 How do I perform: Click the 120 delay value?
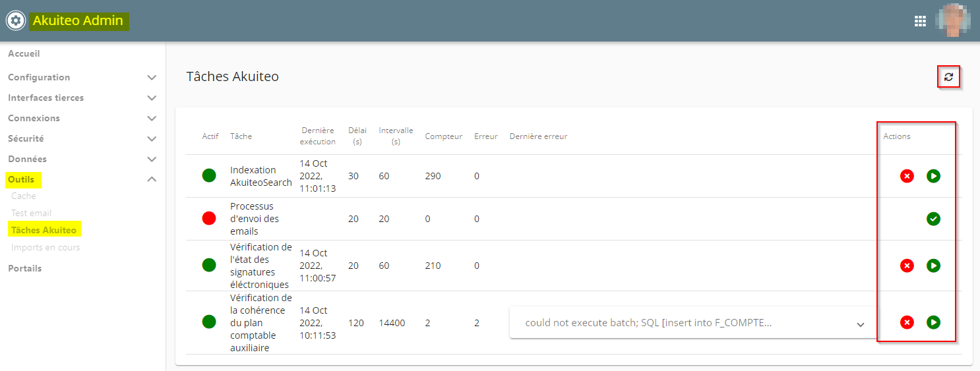356,323
